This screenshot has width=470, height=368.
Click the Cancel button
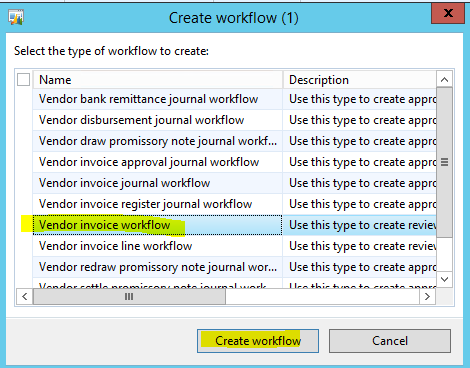pyautogui.click(x=390, y=341)
